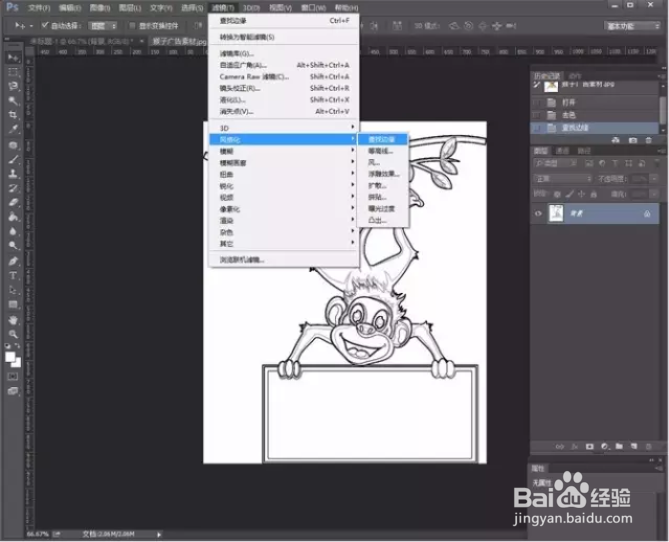Set history brush source on 去色 state
Screen dimensions: 669x542
[537, 115]
